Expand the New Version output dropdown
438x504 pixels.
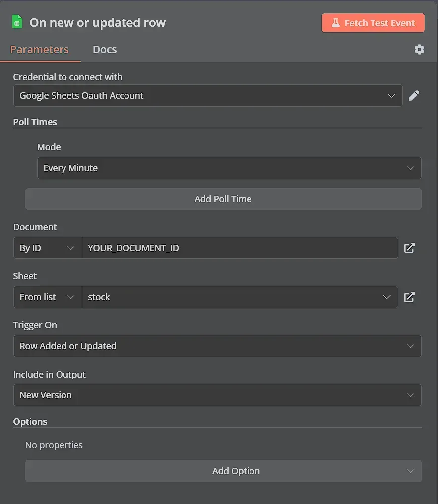(x=217, y=395)
